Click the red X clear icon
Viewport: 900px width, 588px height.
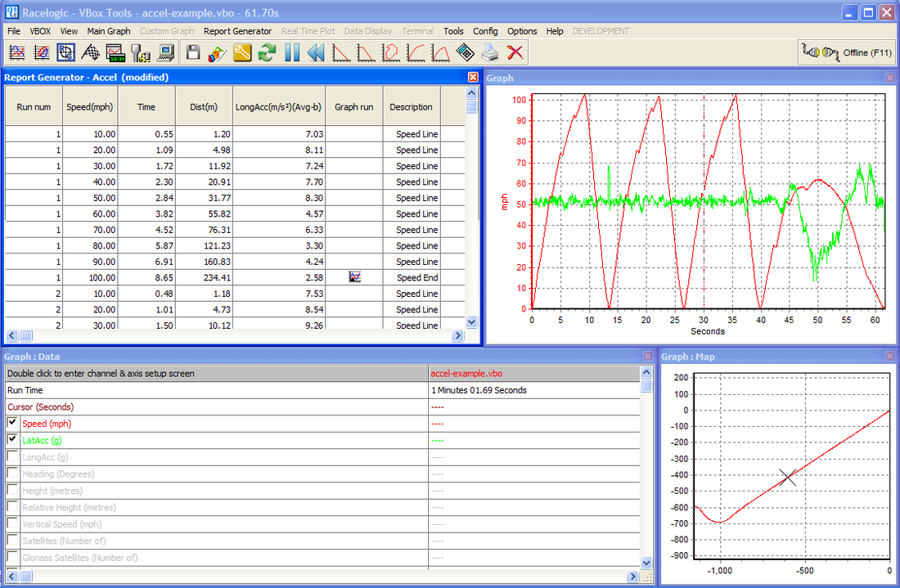[515, 53]
